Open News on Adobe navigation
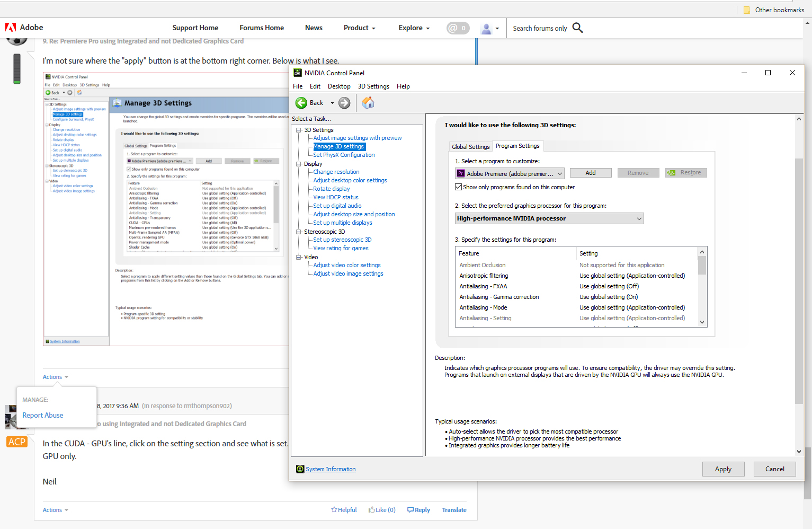Viewport: 812px width, 529px height. point(314,28)
